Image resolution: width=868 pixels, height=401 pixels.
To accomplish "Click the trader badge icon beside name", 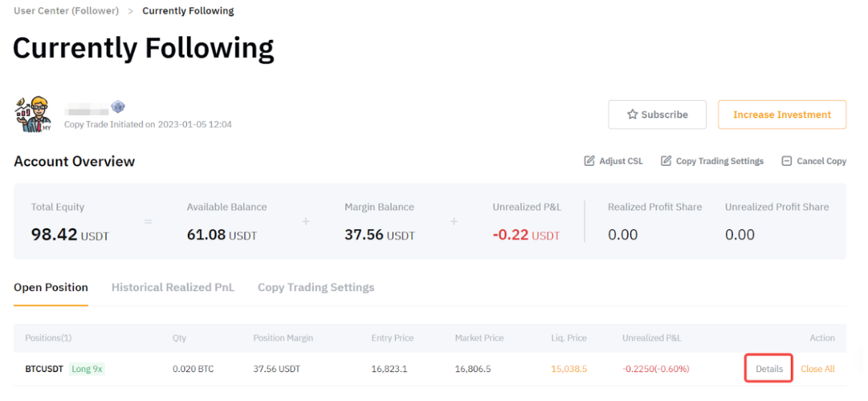I will [118, 107].
